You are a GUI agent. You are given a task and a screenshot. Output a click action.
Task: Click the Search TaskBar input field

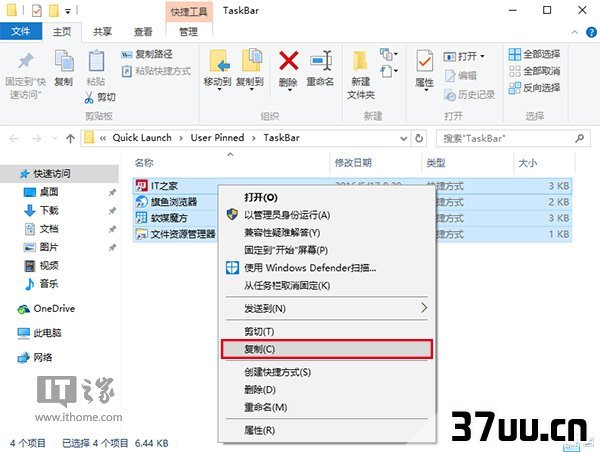click(513, 138)
